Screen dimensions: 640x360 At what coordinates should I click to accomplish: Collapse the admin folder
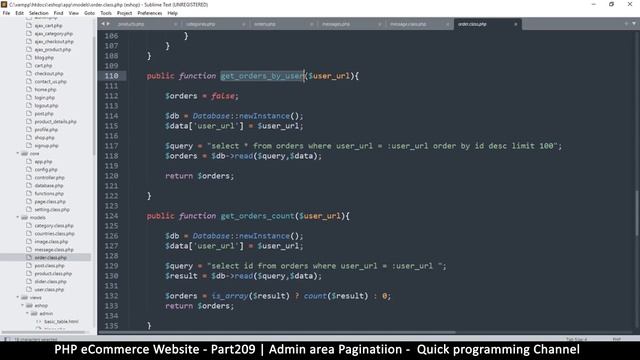27,313
